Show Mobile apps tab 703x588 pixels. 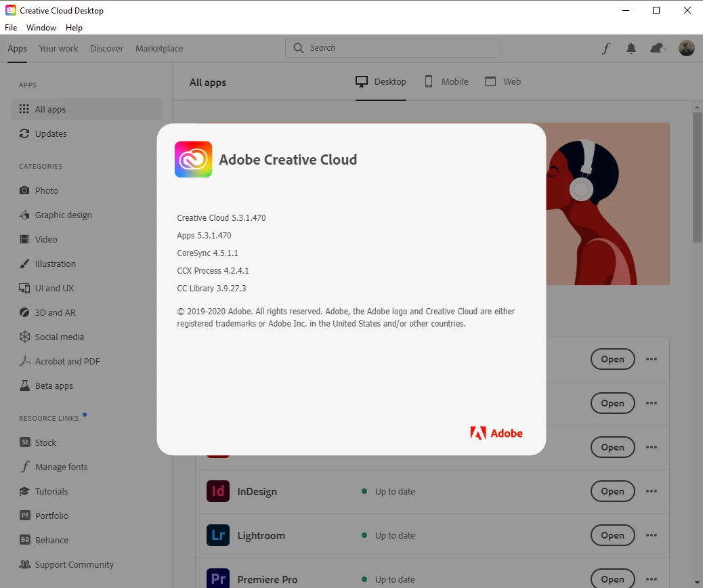coord(446,82)
